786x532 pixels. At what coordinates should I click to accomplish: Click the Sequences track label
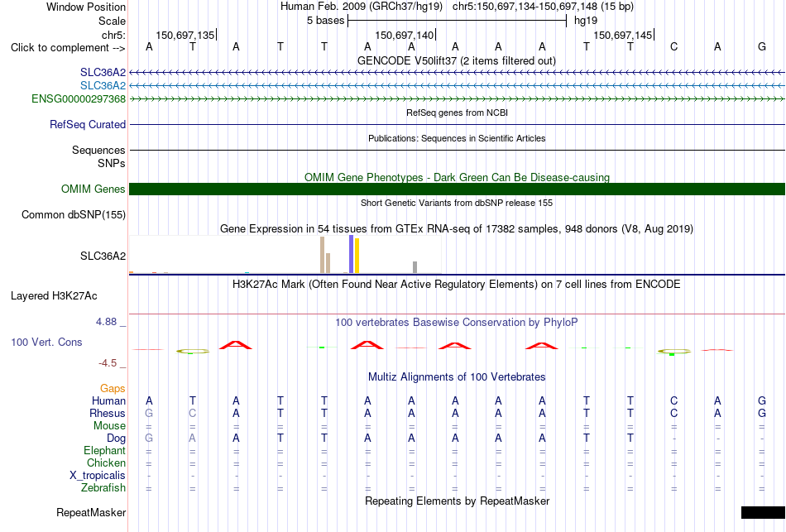[98, 150]
